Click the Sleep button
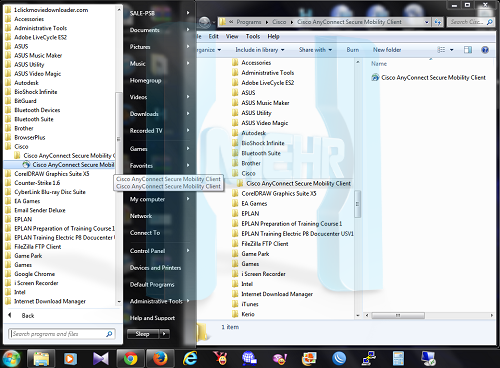500x368 pixels. 143,334
